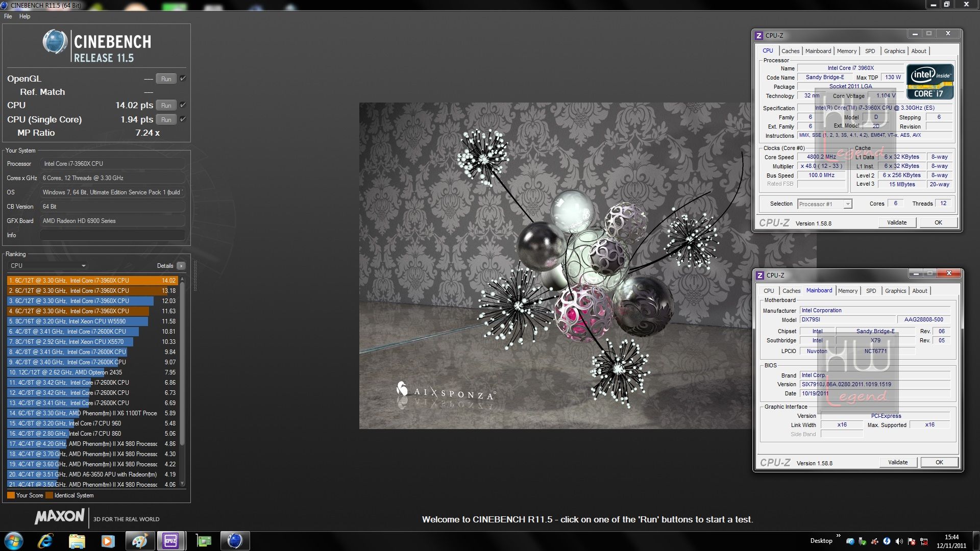Switch to Memory tab in top CPU-Z
The height and width of the screenshot is (551, 980).
tap(847, 51)
